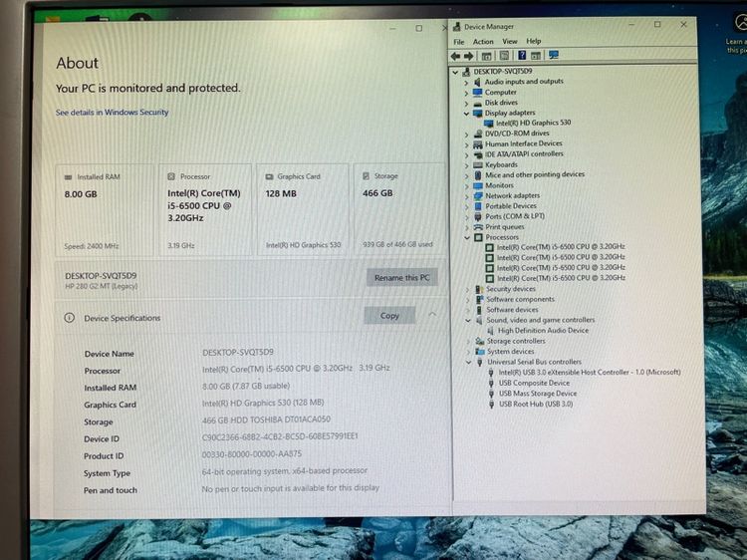Click the Processor i5-6500 card
Viewport: 747px width, 560px height.
click(205, 209)
